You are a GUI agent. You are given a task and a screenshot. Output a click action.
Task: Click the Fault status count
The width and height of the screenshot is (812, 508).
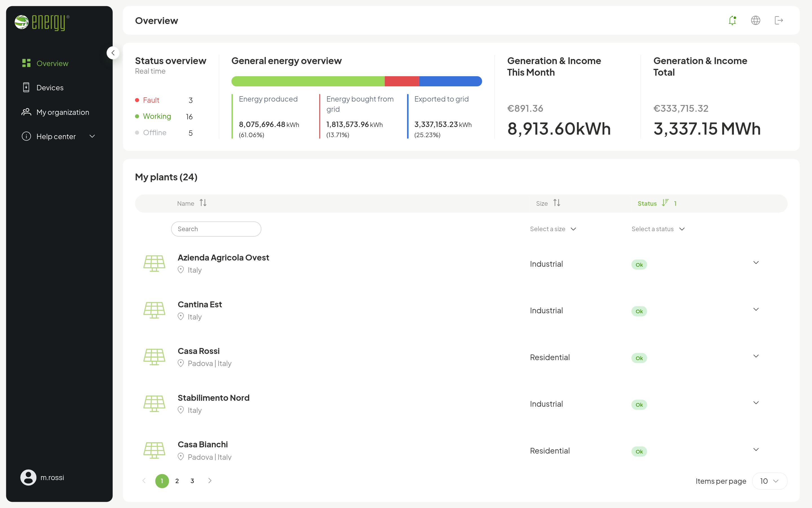tap(191, 100)
